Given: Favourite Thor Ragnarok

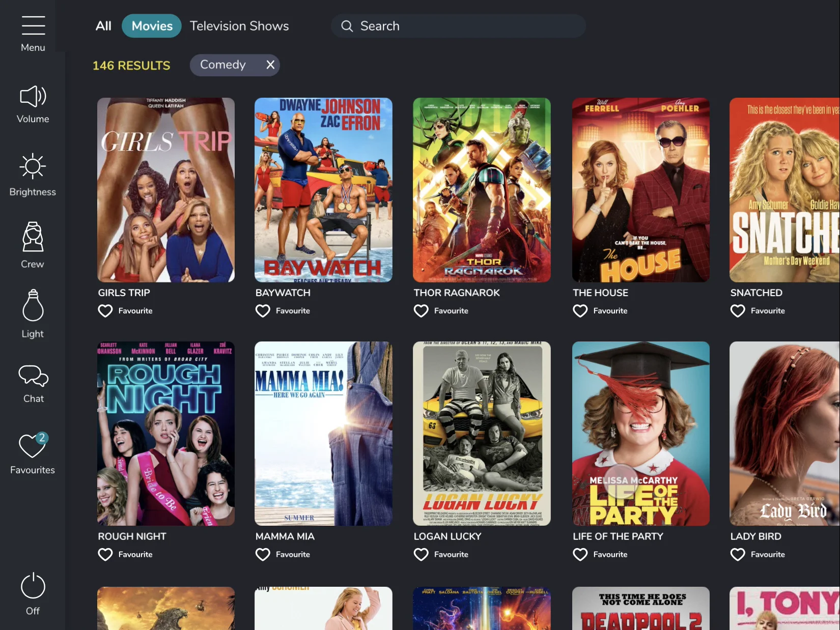Looking at the screenshot, I should coord(421,311).
